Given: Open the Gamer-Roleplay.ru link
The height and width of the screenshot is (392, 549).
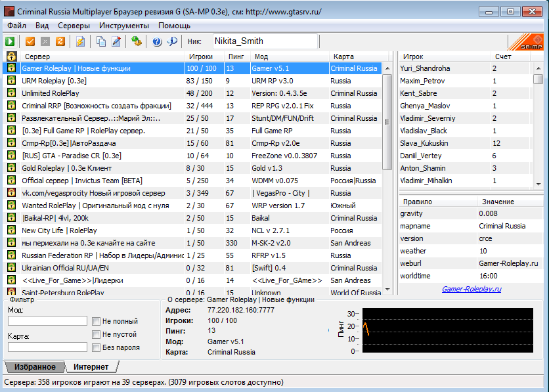Looking at the screenshot, I should click(472, 289).
